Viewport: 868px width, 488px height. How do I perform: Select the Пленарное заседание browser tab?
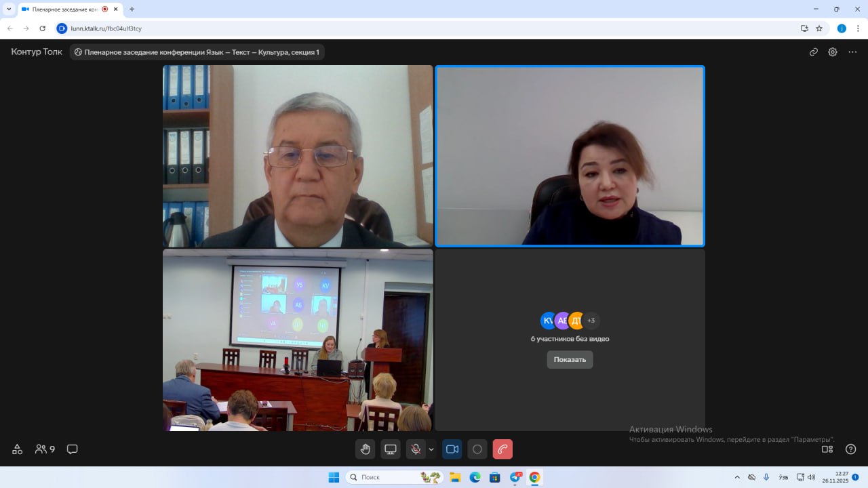pos(61,9)
